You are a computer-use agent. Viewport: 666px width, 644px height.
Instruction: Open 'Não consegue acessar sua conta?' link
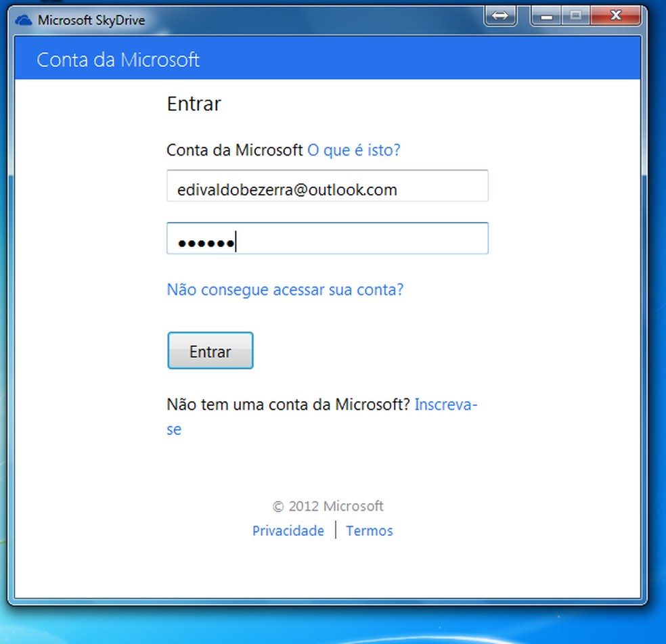[x=285, y=290]
